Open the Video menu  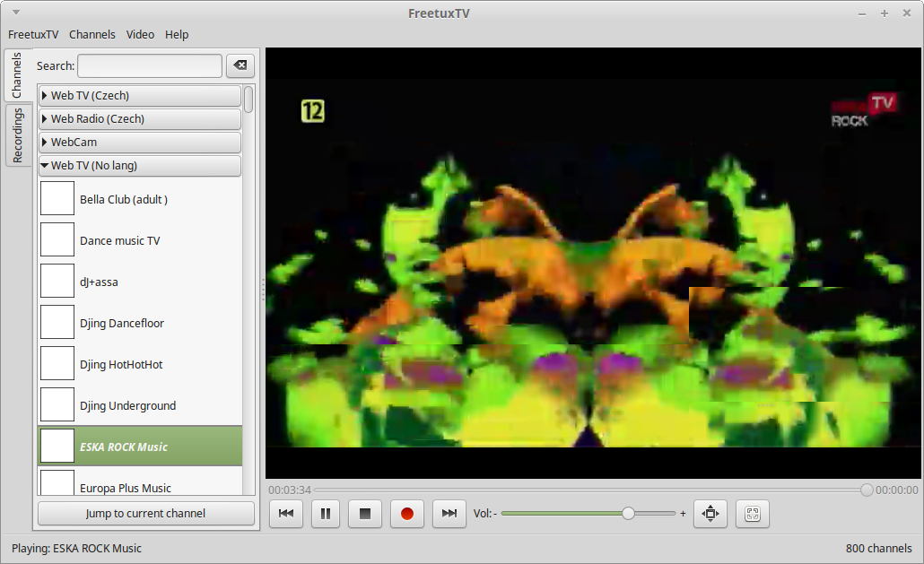coord(140,35)
